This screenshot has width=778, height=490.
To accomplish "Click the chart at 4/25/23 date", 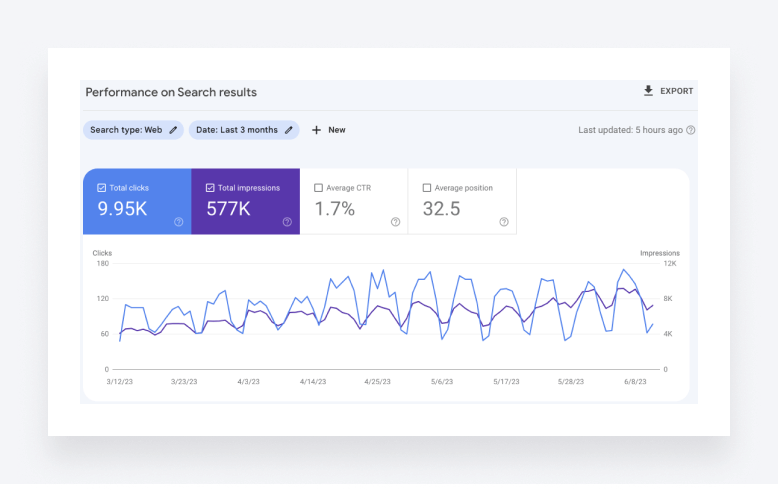I will (378, 320).
